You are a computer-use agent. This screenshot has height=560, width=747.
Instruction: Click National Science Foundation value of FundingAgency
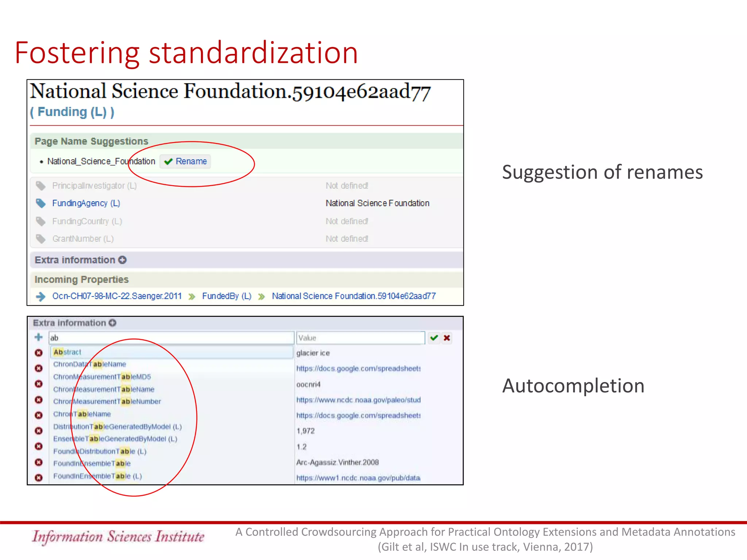click(378, 203)
